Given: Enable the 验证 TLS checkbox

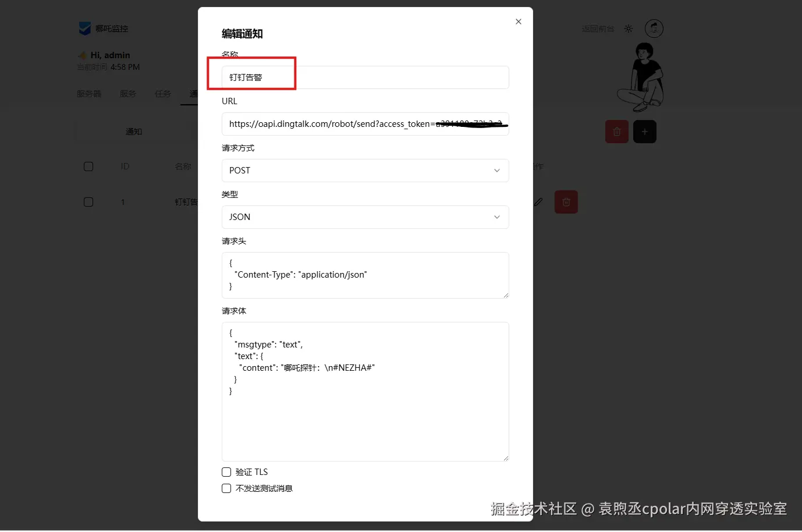Looking at the screenshot, I should tap(226, 472).
